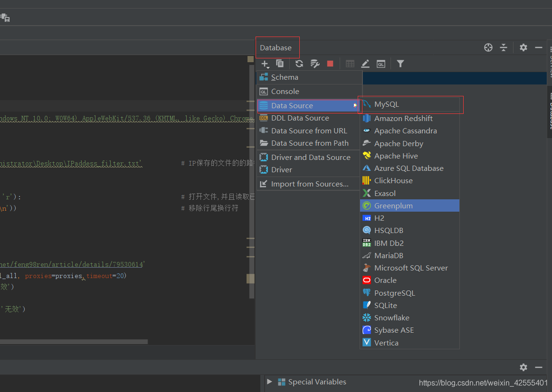Select Data Source from Path
This screenshot has width=552, height=392.
click(308, 143)
